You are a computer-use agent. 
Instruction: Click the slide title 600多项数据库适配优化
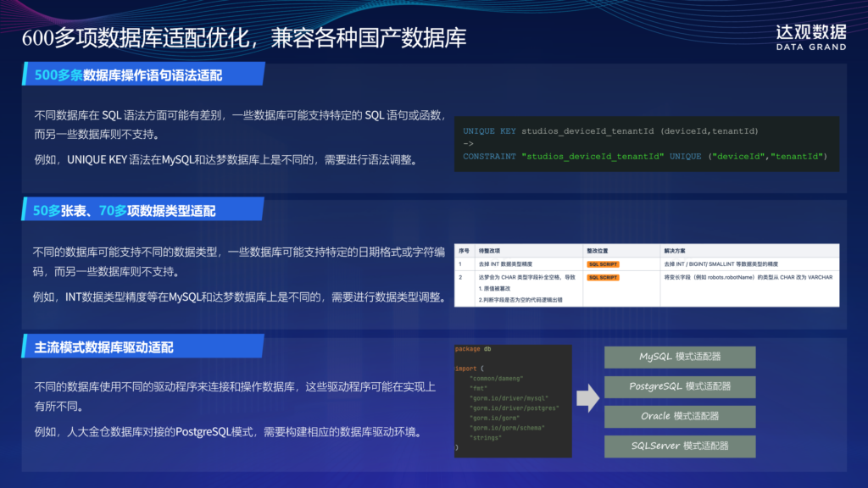244,38
